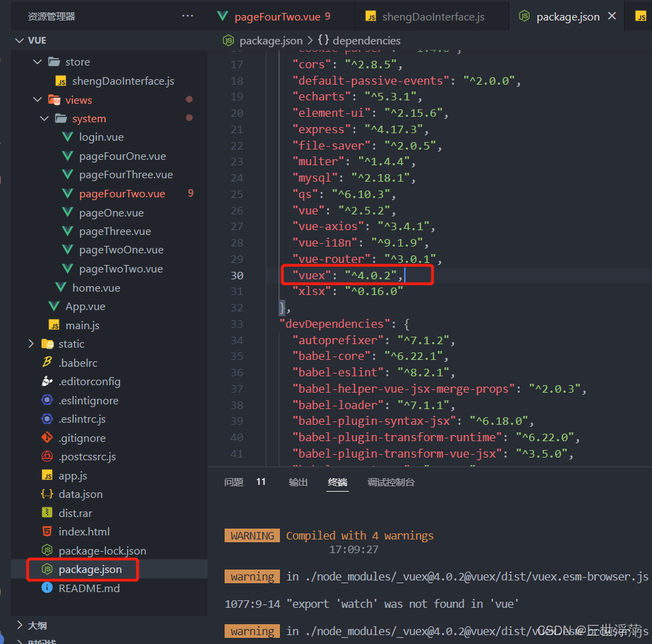The height and width of the screenshot is (644, 652).
Task: Open the 输出 output panel tab
Action: pyautogui.click(x=298, y=482)
